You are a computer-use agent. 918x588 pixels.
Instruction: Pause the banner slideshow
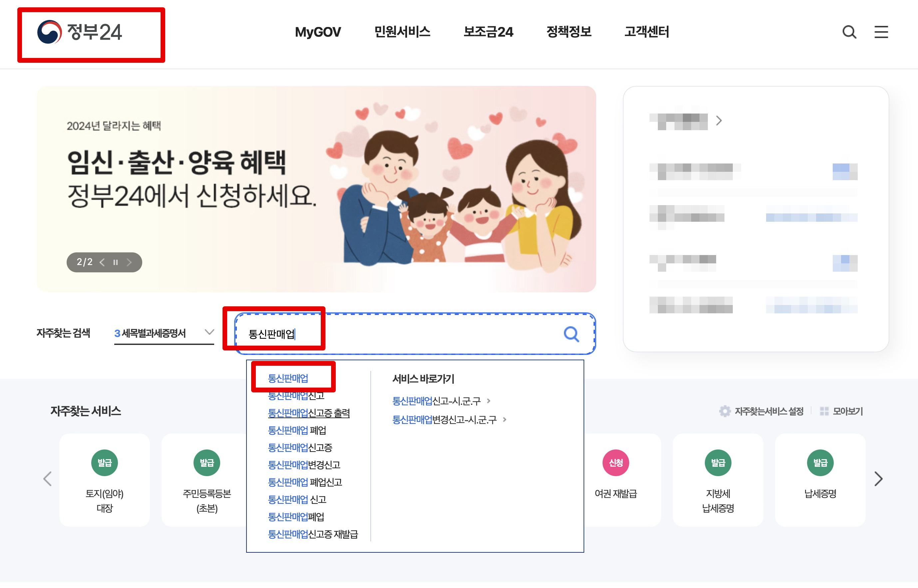click(x=115, y=262)
